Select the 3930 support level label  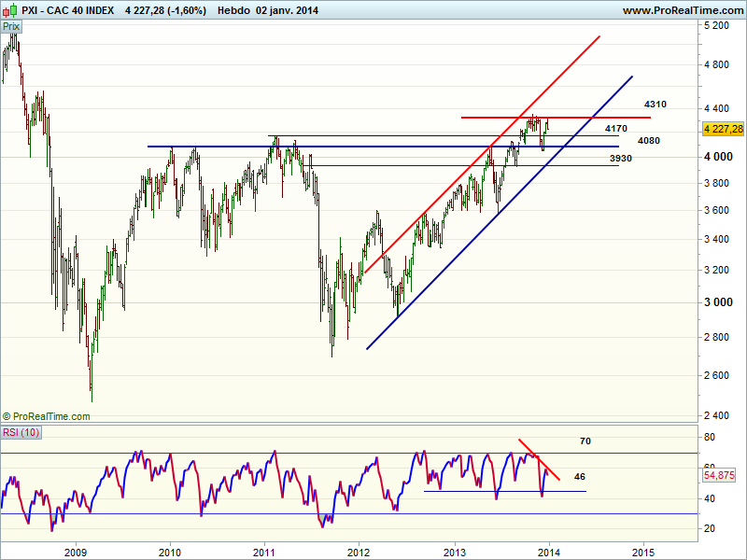[x=621, y=159]
